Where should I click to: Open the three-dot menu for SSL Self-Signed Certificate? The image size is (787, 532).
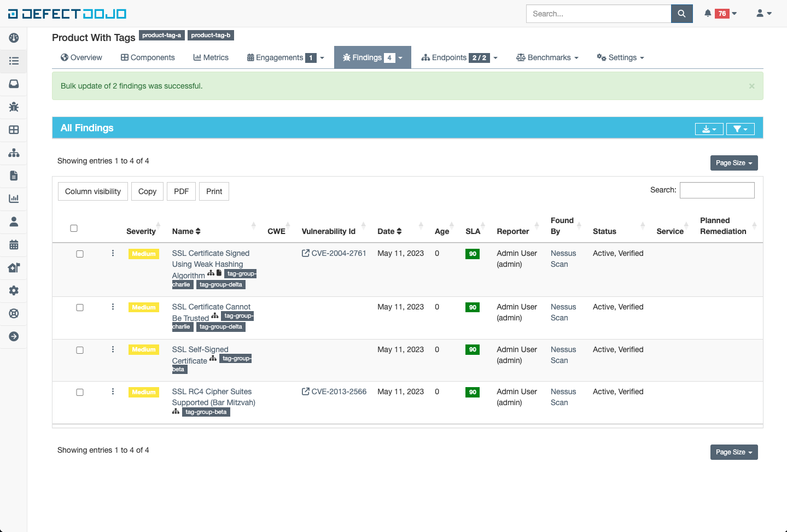(113, 349)
